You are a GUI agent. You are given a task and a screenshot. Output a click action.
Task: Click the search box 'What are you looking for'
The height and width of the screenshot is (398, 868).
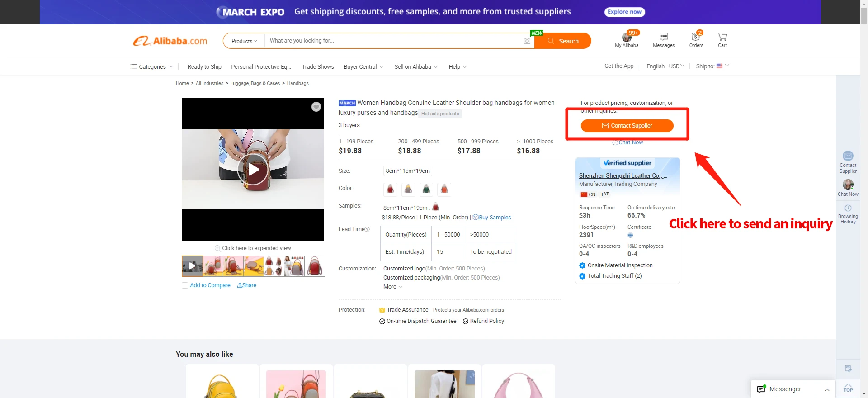[393, 41]
